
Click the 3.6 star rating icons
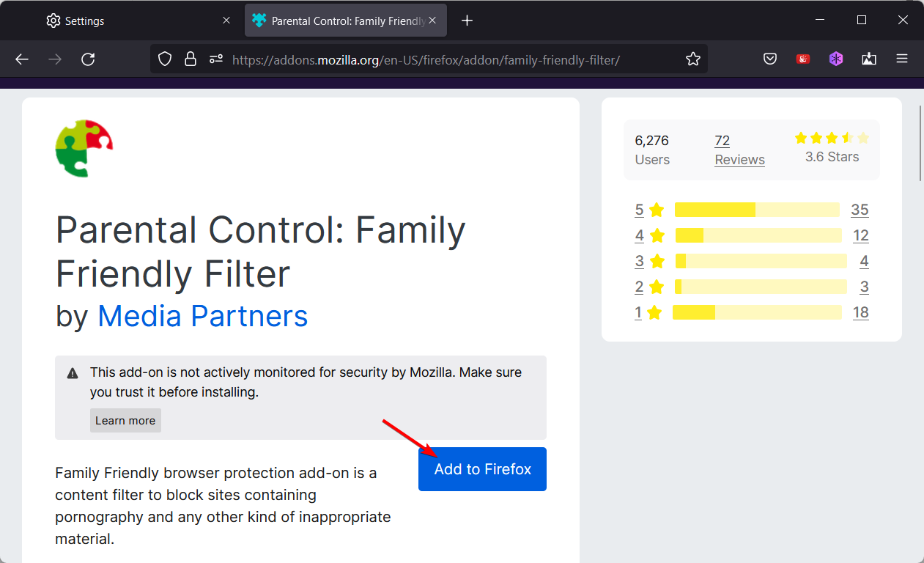pos(832,138)
